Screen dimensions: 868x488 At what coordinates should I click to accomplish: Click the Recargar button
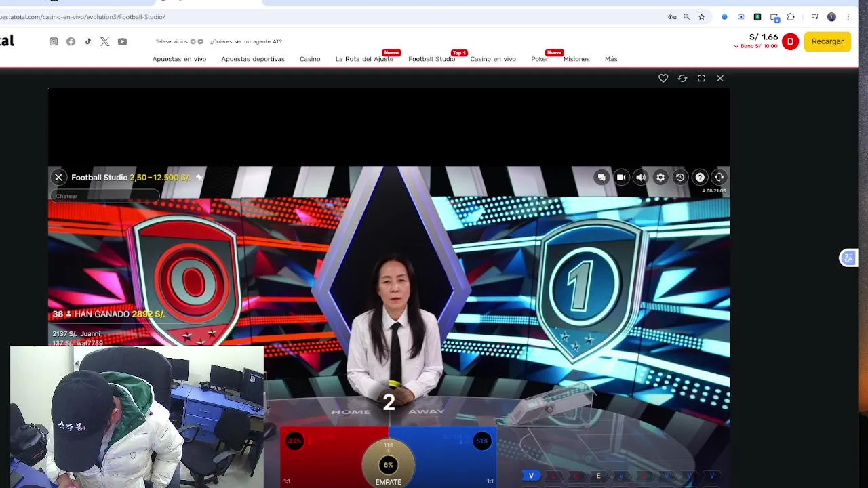click(827, 41)
